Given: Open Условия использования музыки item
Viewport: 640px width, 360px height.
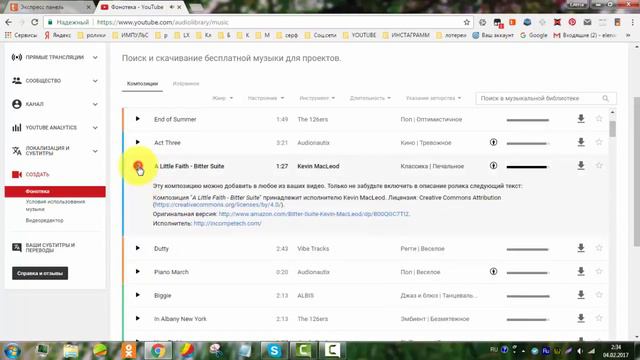Looking at the screenshot, I should tap(55, 205).
